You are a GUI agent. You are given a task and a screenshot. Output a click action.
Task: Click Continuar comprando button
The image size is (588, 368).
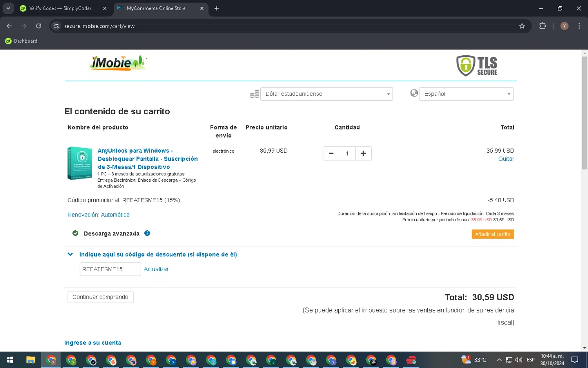tap(100, 297)
